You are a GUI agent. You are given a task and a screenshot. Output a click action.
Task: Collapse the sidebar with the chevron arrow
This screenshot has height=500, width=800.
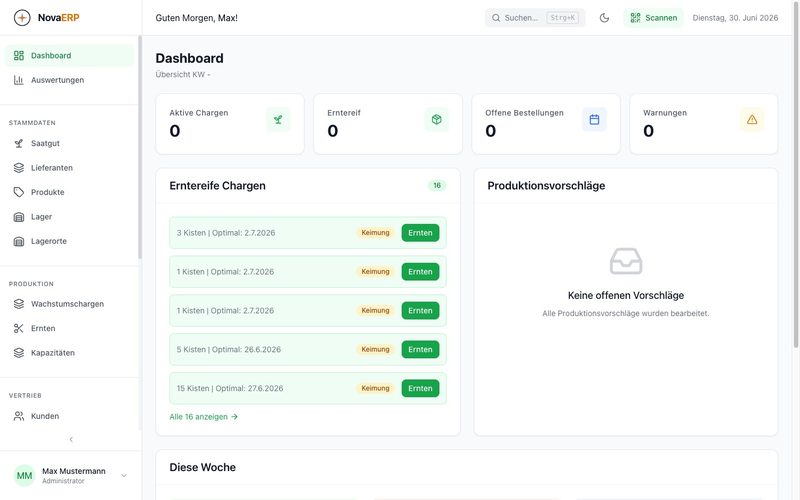(71, 439)
